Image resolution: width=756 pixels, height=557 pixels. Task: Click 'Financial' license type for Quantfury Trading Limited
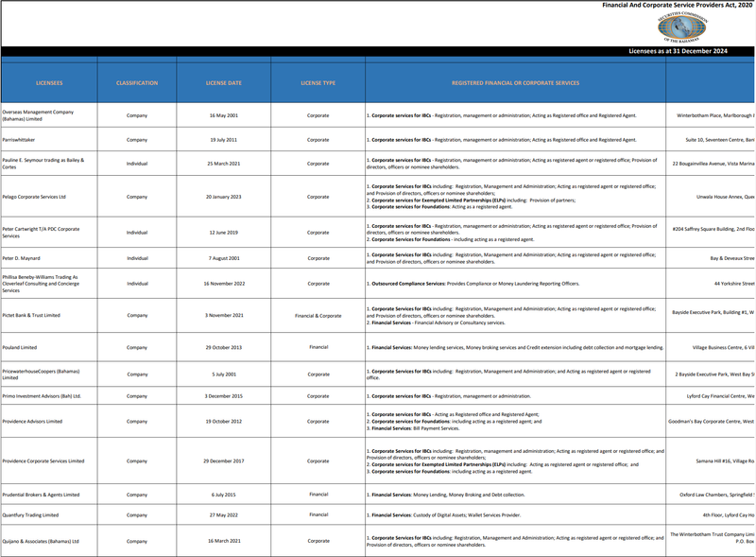(318, 514)
